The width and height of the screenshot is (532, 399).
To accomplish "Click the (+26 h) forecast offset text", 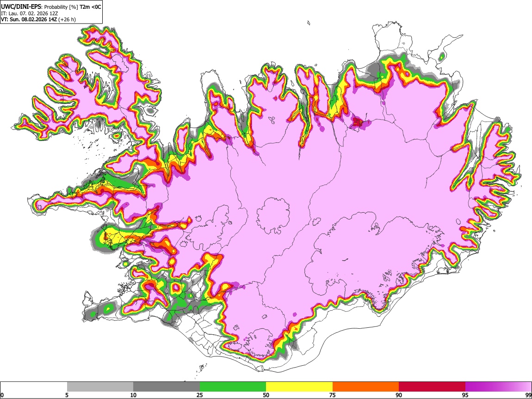I will pos(67,19).
